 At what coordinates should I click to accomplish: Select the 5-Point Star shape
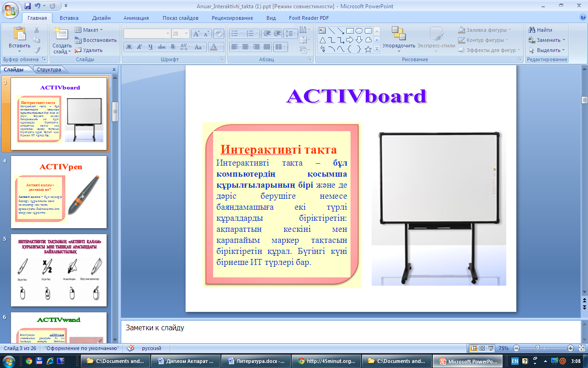[368, 49]
